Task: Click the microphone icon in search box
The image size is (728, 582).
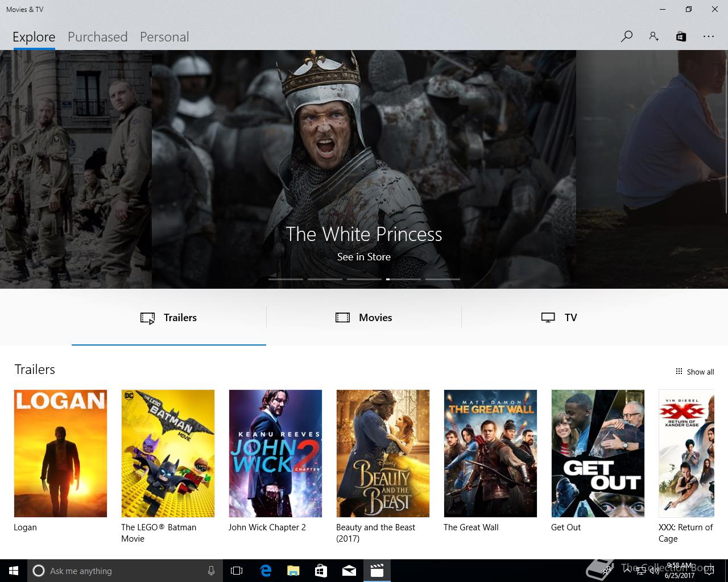Action: (x=211, y=571)
